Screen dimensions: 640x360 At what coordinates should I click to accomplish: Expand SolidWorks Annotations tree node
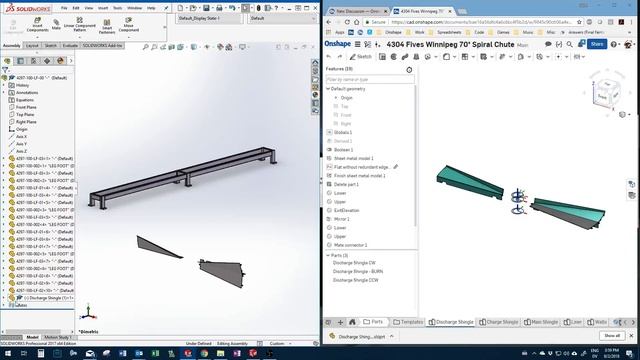[4, 93]
